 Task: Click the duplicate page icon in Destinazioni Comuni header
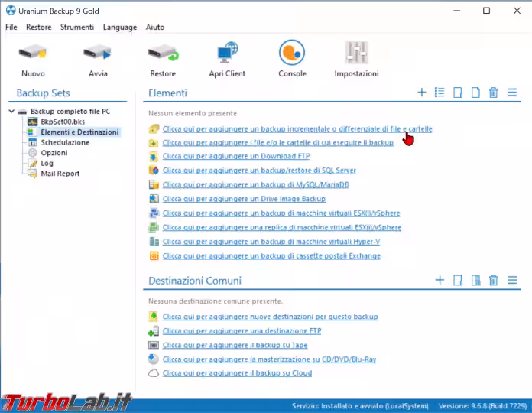click(475, 281)
